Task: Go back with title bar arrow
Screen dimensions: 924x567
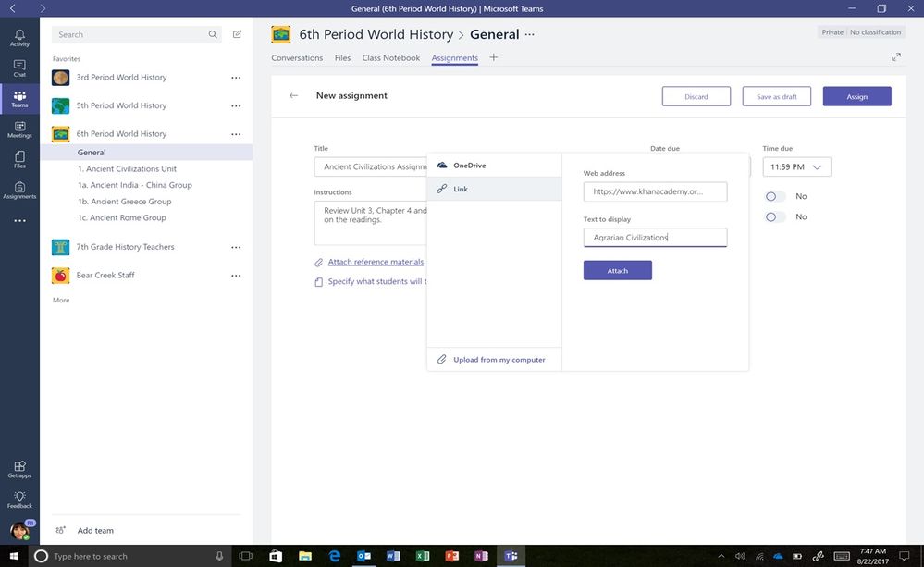Action: (13, 8)
